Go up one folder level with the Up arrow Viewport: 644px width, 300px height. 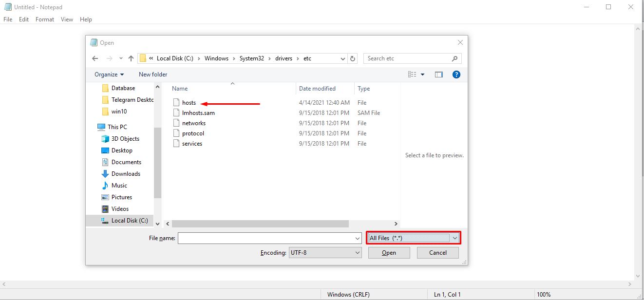click(x=131, y=58)
